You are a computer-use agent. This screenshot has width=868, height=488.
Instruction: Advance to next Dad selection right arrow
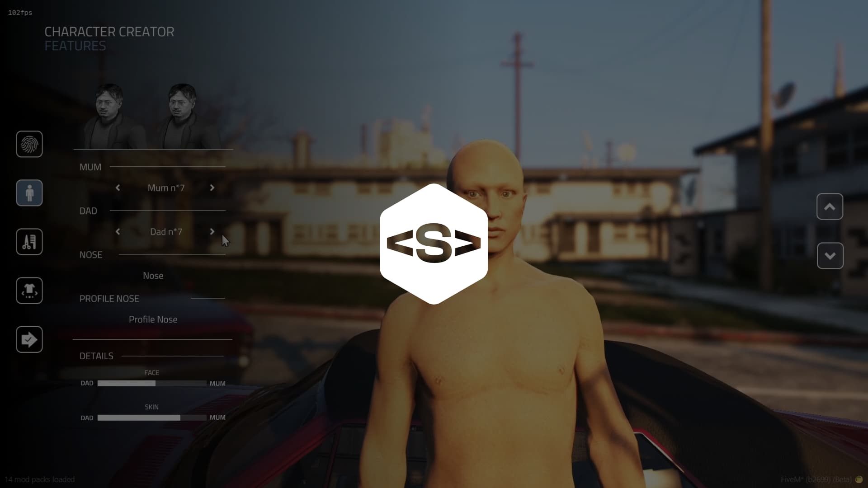pos(212,232)
